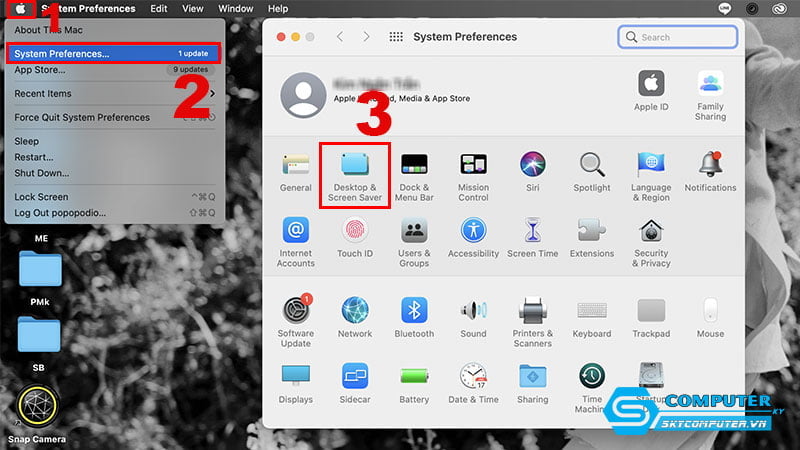The image size is (800, 450).
Task: Open Spotlight preferences
Action: [591, 172]
